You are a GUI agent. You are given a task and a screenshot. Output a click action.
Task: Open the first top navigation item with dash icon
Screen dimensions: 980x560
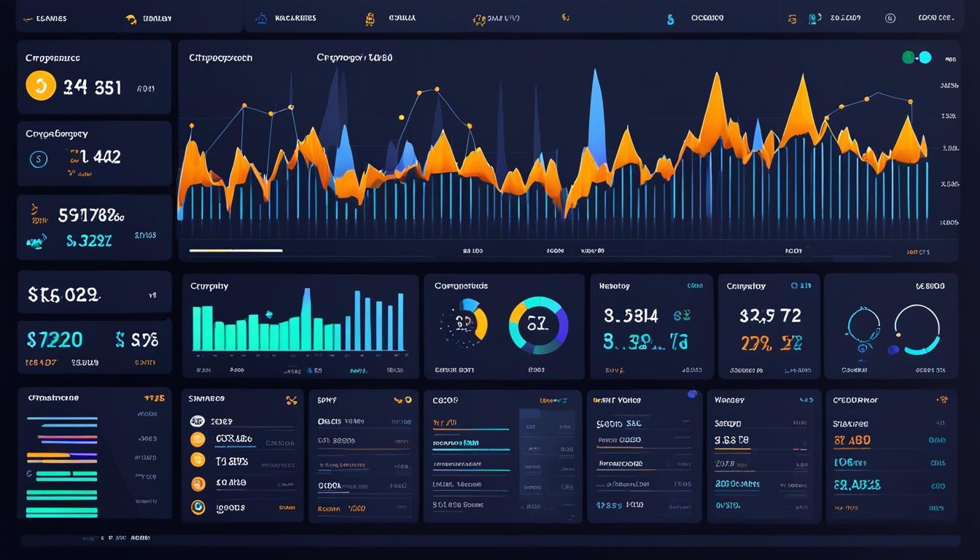coord(44,18)
